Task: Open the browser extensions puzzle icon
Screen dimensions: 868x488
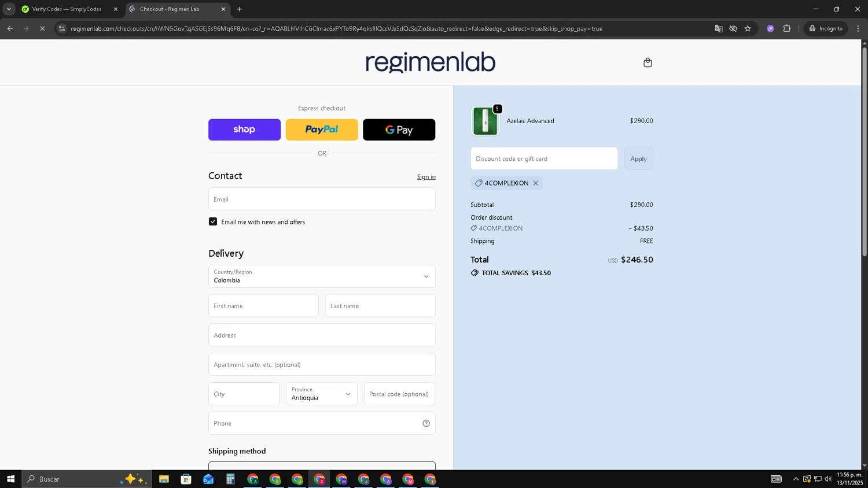Action: pos(786,28)
